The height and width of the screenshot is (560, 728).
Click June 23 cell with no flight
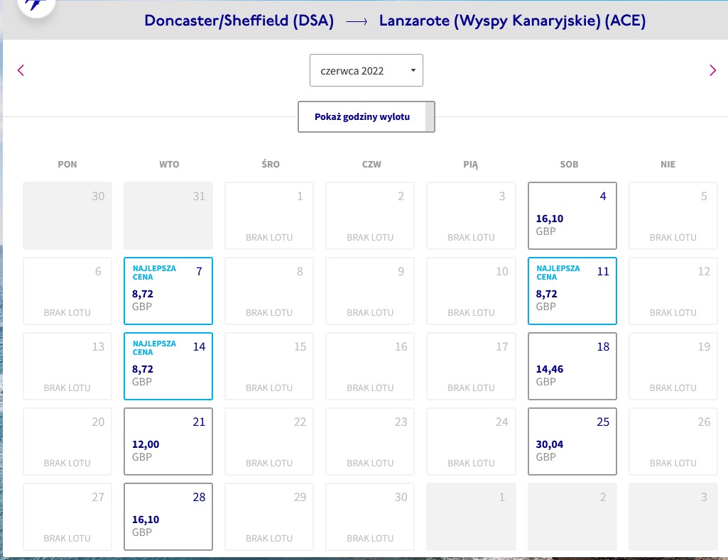[x=370, y=441]
